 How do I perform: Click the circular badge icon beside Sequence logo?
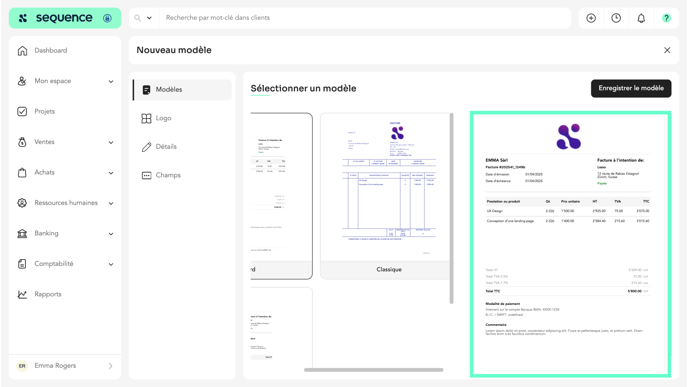coord(107,18)
